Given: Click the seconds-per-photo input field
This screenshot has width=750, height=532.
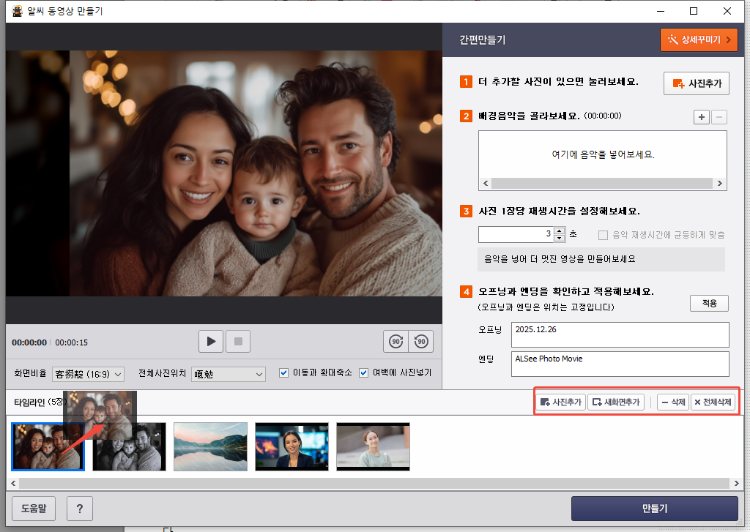Looking at the screenshot, I should (x=516, y=234).
